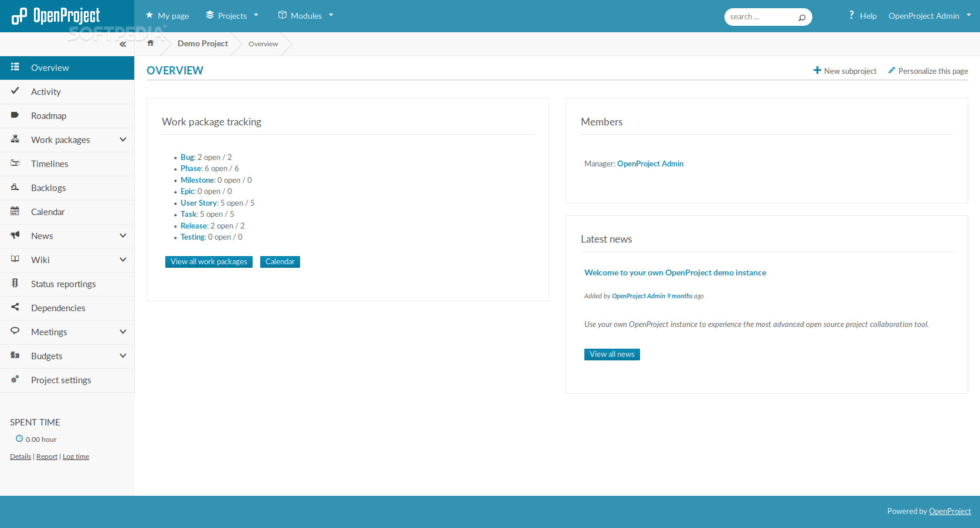
Task: Open the OpenProject Admin manager link
Action: (650, 163)
